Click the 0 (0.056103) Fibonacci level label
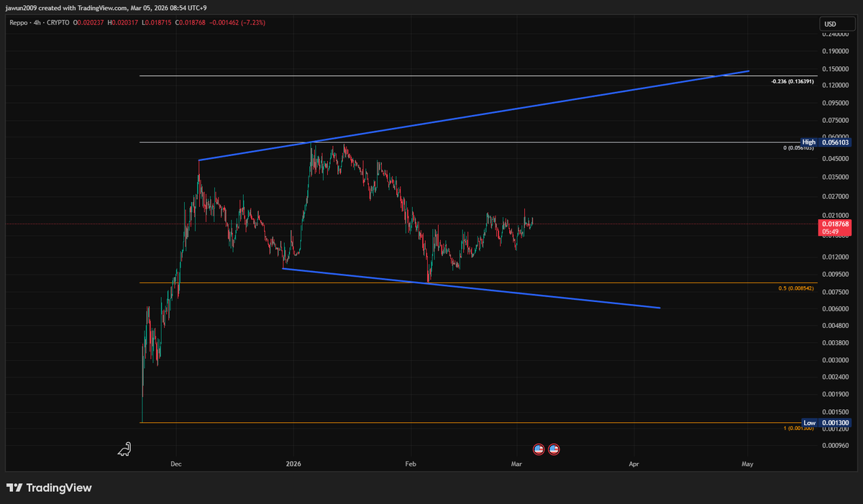The height and width of the screenshot is (504, 863). [x=798, y=147]
